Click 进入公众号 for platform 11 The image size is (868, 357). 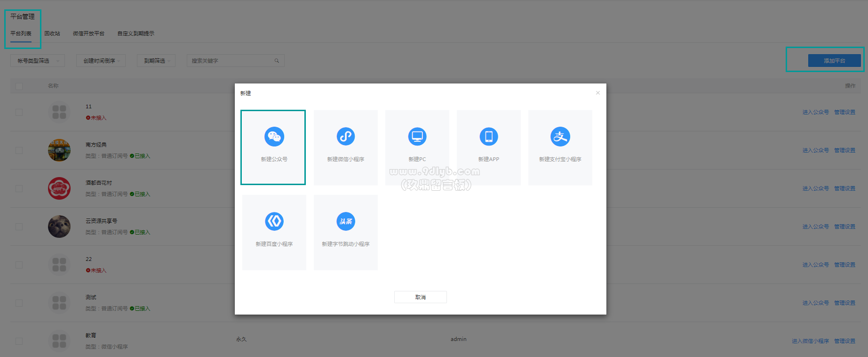tap(816, 112)
